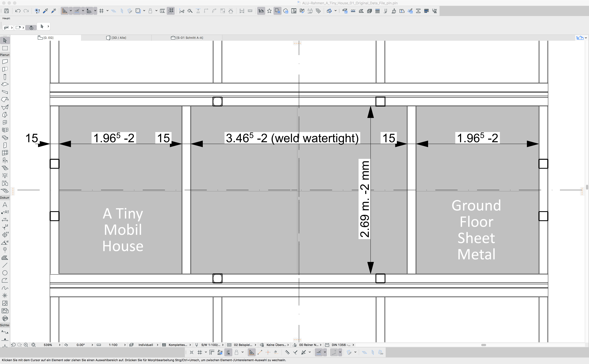Click the 02 Beispiel model view options
589x364 pixels.
(243, 345)
